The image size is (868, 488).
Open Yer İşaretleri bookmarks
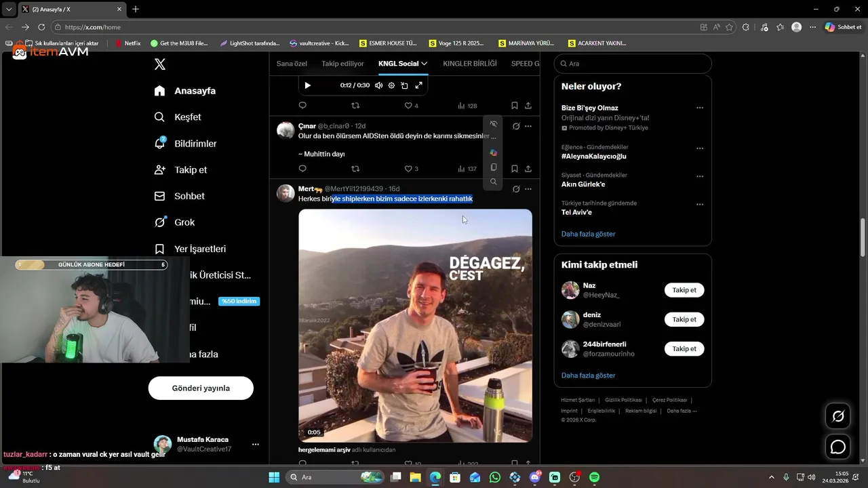click(190, 249)
